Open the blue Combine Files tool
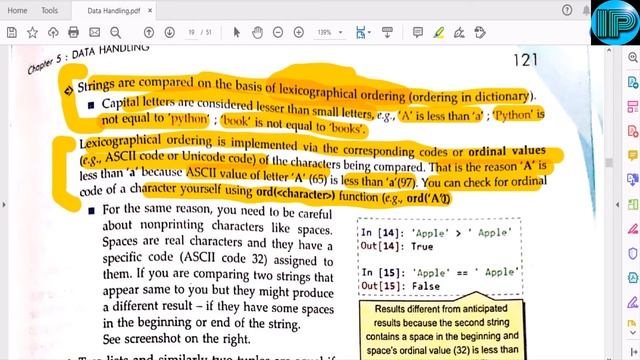This screenshot has height=360, width=640. (633, 180)
